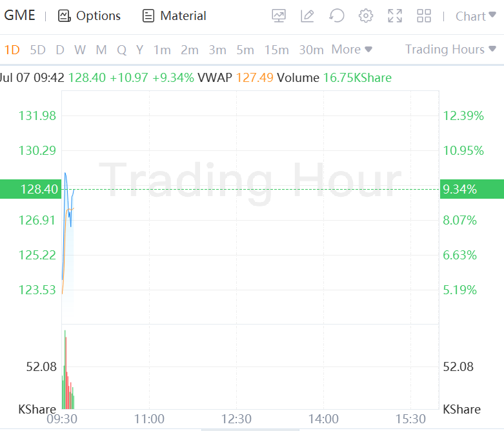
Task: Open the chart indicators presentation icon
Action: click(x=279, y=16)
